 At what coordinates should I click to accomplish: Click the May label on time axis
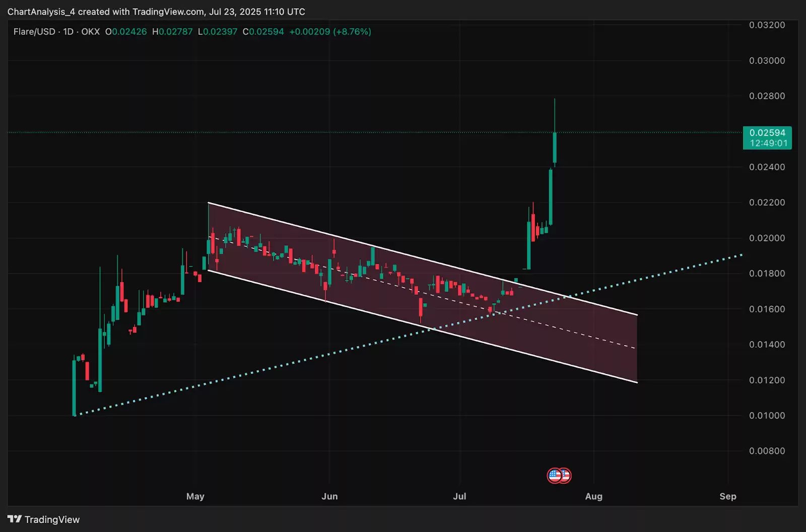[195, 496]
